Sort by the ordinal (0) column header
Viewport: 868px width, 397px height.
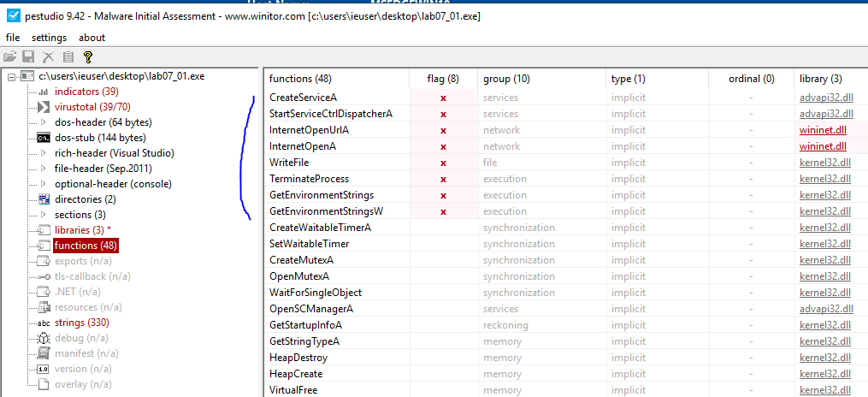click(751, 80)
